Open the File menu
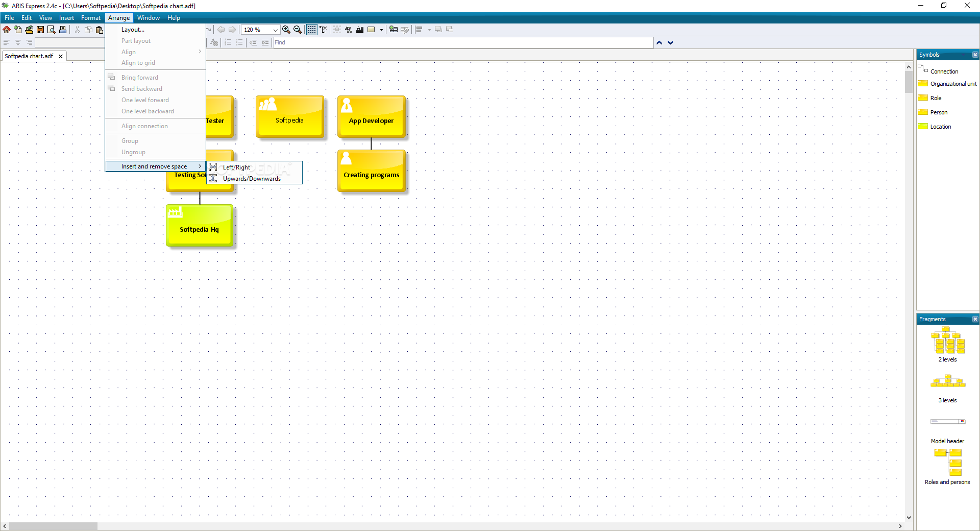Viewport: 980px width, 531px height. (x=9, y=18)
